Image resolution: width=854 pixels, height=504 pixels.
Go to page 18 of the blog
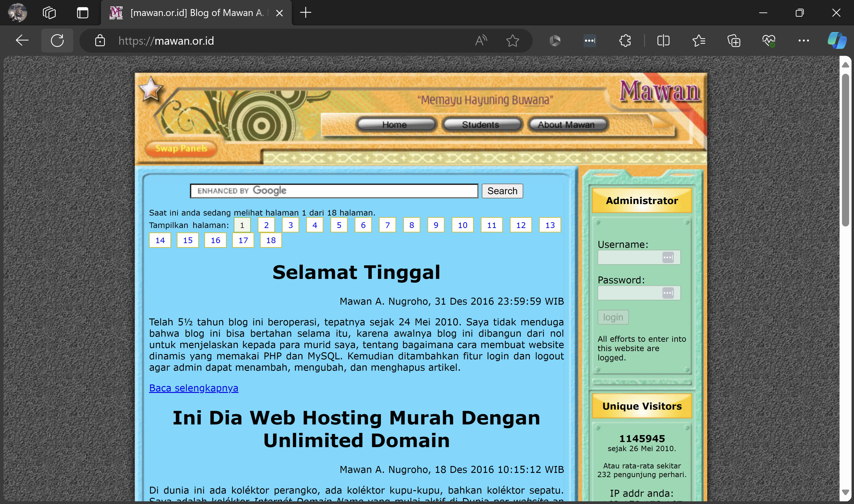click(x=270, y=240)
